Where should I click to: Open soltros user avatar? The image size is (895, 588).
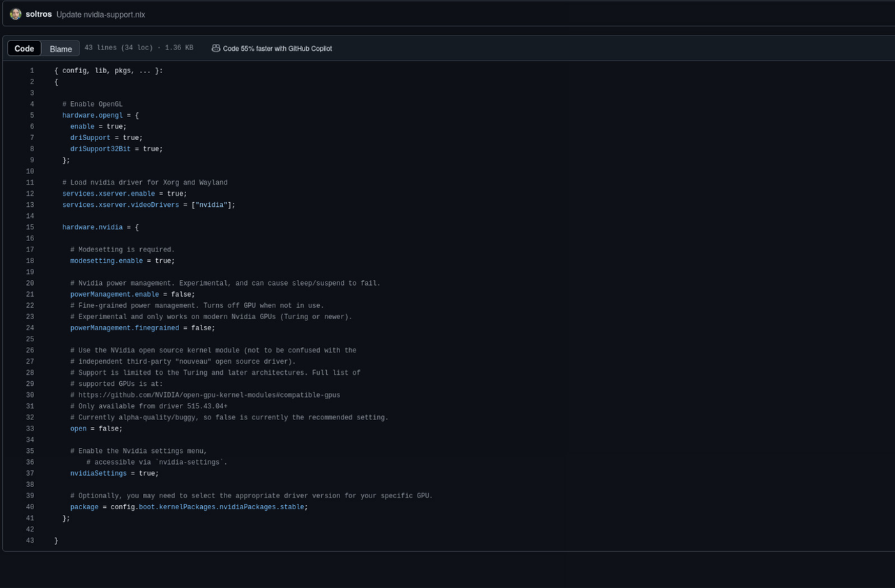[15, 14]
